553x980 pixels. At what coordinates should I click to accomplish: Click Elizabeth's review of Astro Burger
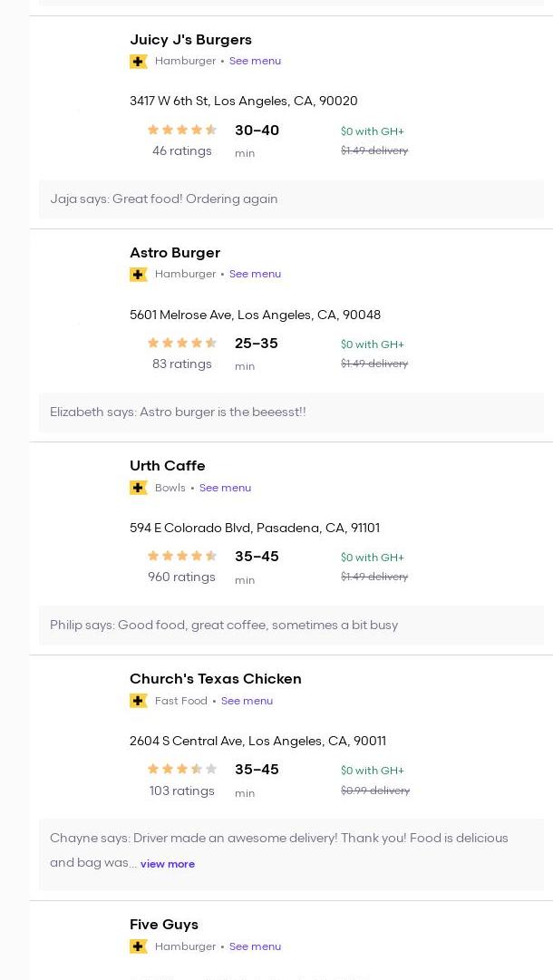coord(178,412)
